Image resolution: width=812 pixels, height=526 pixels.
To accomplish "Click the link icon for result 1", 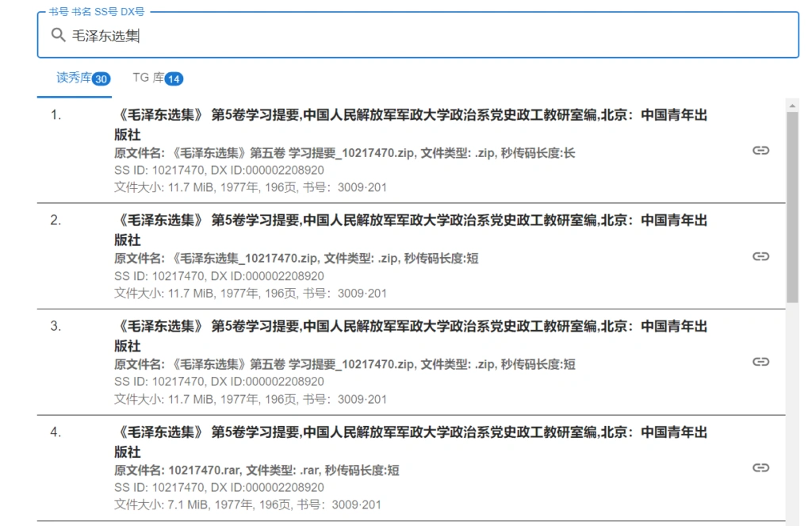I will tap(760, 150).
